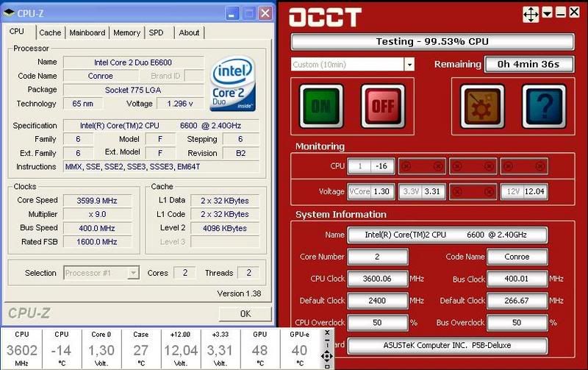
Task: Click disabled second CPU monitoring slot
Action: (x=422, y=166)
